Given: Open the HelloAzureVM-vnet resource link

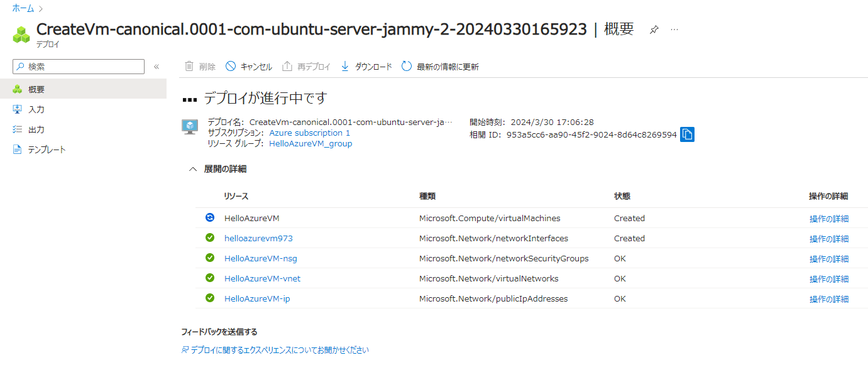Looking at the screenshot, I should point(263,279).
